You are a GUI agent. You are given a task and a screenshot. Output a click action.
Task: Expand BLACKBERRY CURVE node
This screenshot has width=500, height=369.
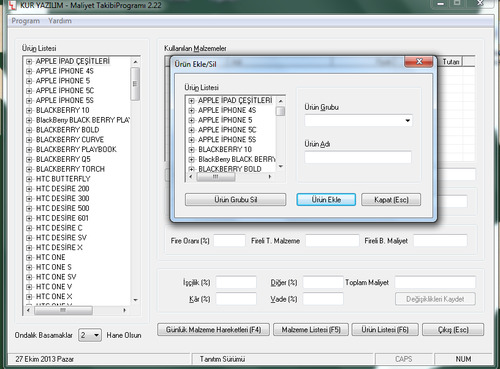(29, 140)
